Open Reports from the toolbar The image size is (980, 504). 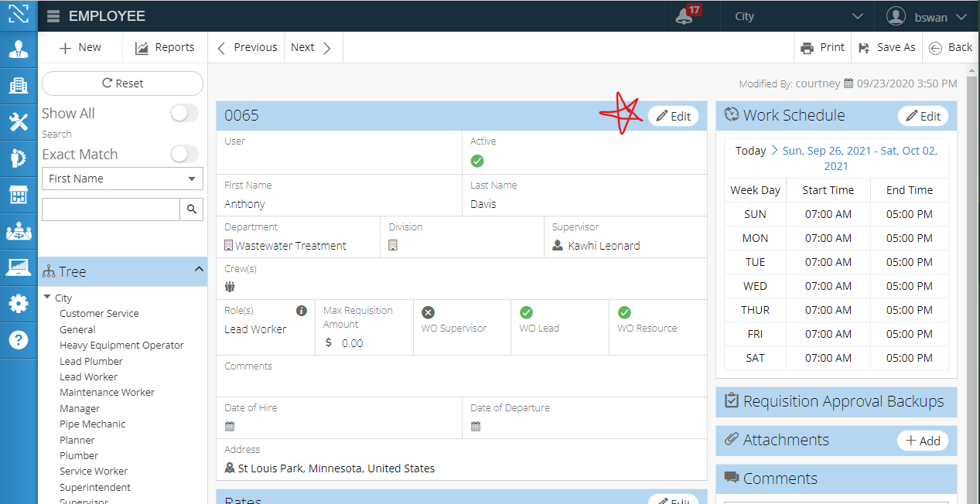tap(165, 47)
